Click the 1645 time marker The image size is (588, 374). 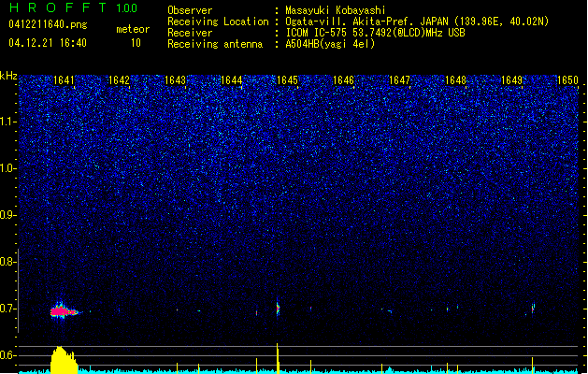(287, 80)
